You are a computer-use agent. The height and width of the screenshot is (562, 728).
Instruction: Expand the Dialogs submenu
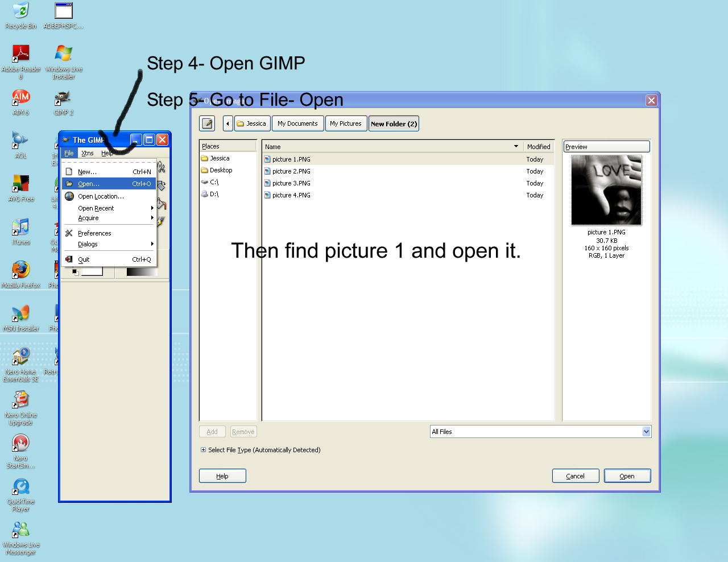(109, 244)
